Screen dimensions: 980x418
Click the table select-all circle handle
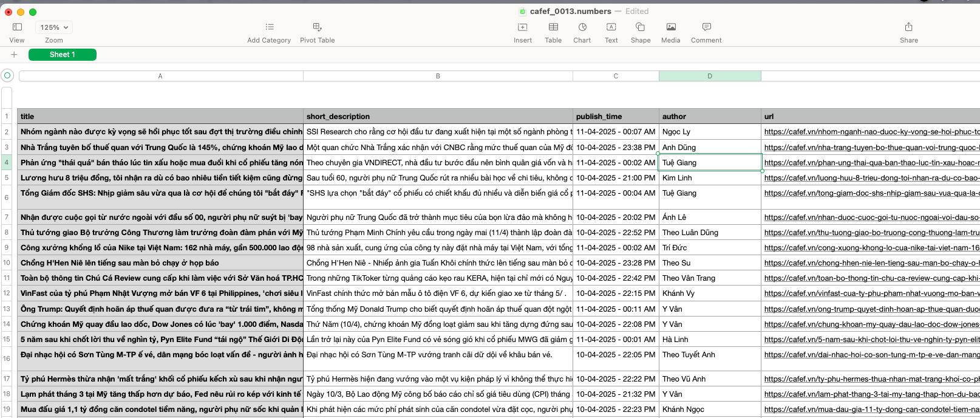tap(7, 76)
